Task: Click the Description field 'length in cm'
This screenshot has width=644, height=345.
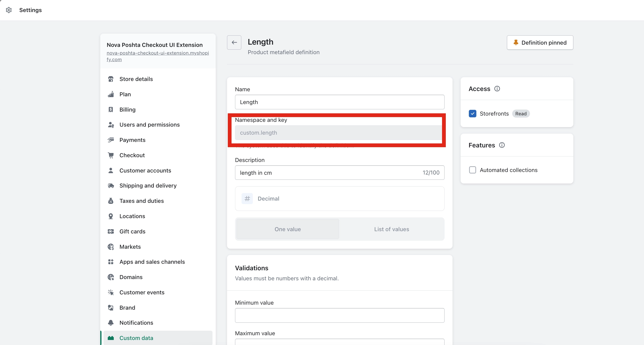Action: pos(340,172)
